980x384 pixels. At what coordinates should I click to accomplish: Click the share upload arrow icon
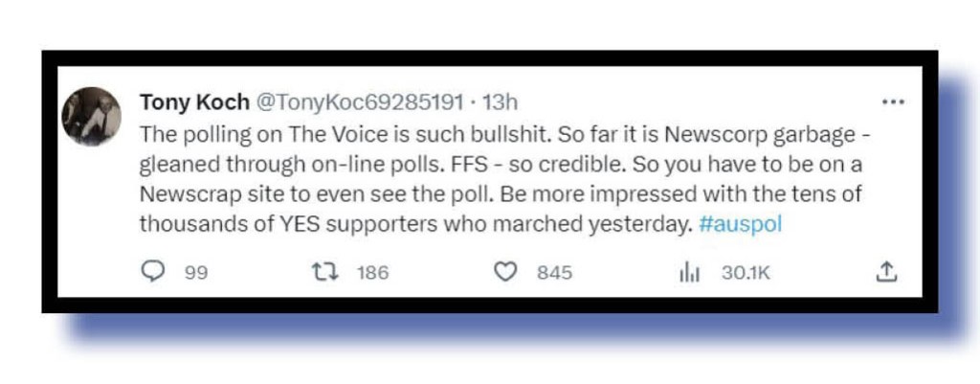886,273
